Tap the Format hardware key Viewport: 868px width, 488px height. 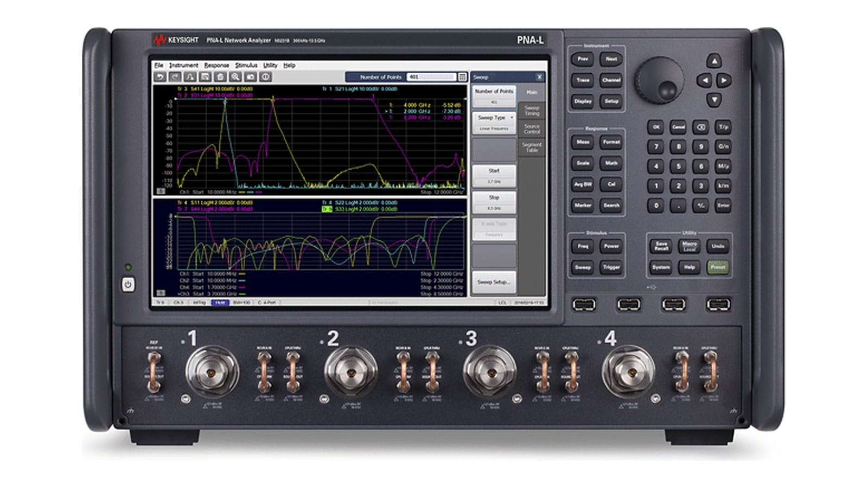[611, 142]
